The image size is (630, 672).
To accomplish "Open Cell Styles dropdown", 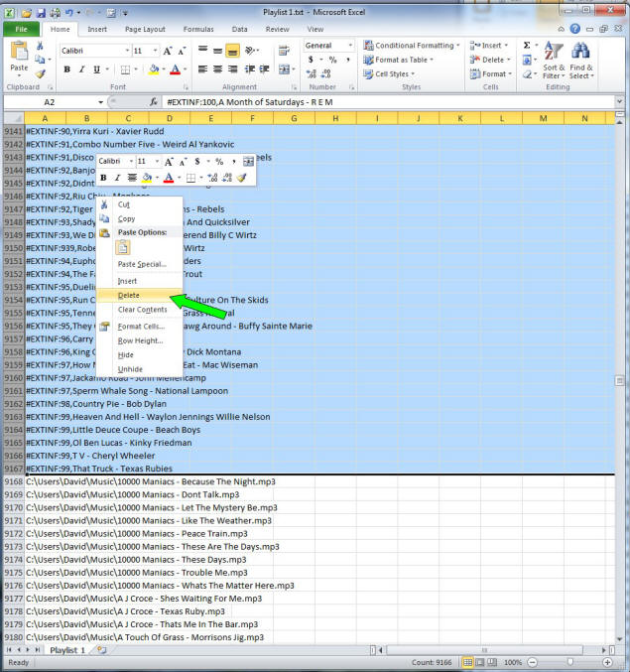I will pos(389,73).
